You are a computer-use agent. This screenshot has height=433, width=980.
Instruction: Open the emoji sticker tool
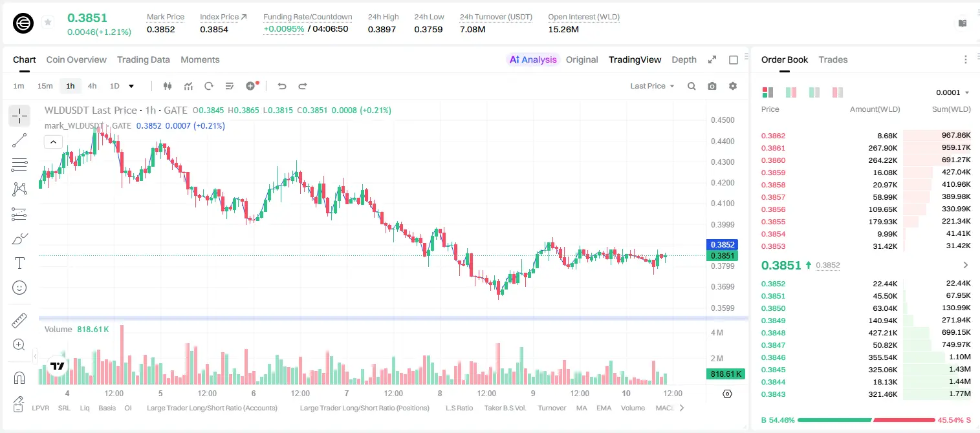tap(19, 288)
